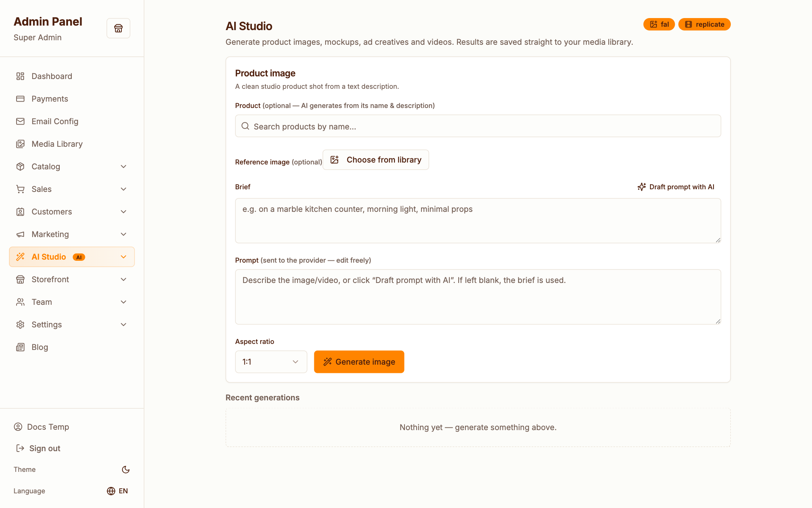
Task: Expand the Marketing section chevron
Action: tap(123, 234)
